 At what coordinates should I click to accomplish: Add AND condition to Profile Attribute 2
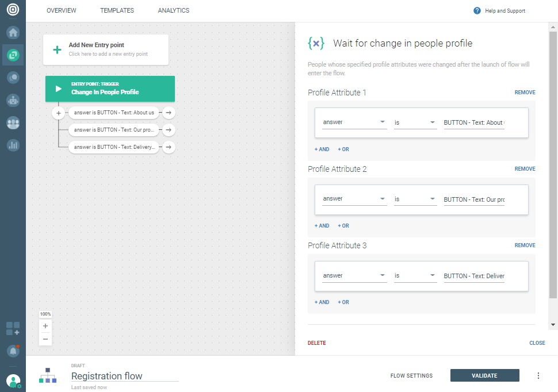pyautogui.click(x=322, y=226)
